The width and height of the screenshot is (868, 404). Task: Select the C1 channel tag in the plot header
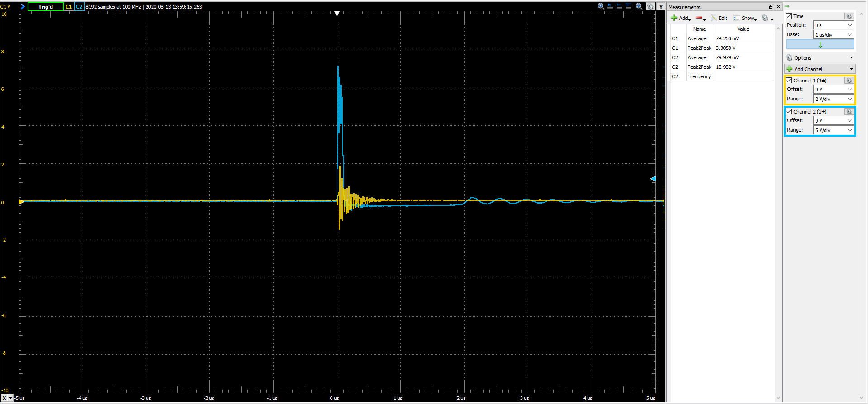(69, 6)
